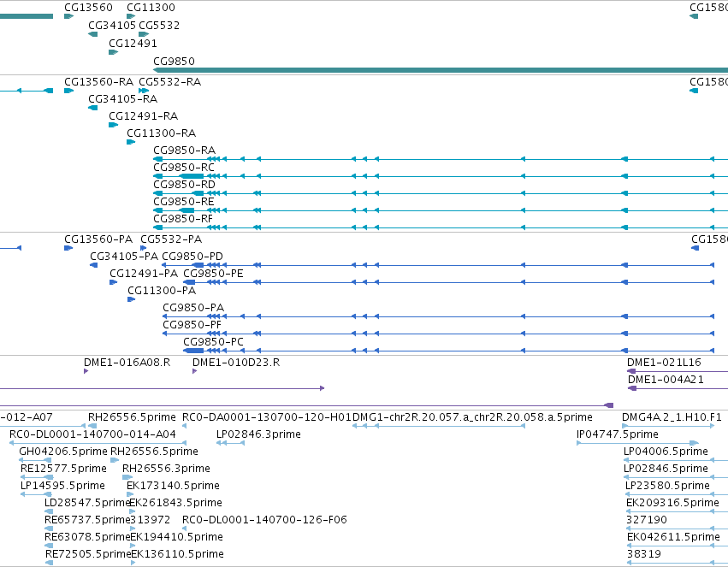This screenshot has width=728, height=567.
Task: Click the CG5532 gene label
Action: pyautogui.click(x=159, y=25)
